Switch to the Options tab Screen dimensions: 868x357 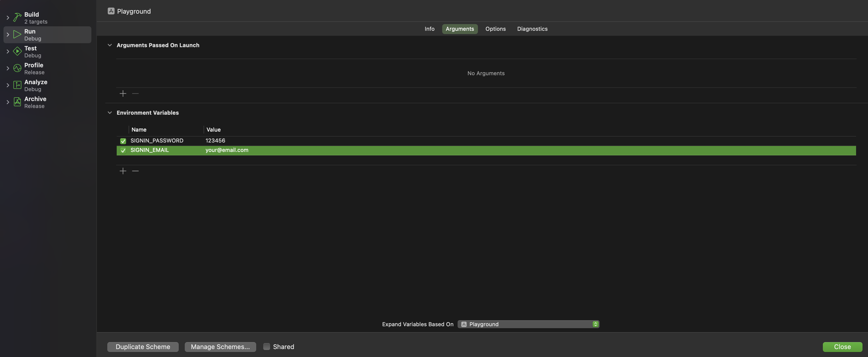pyautogui.click(x=495, y=29)
